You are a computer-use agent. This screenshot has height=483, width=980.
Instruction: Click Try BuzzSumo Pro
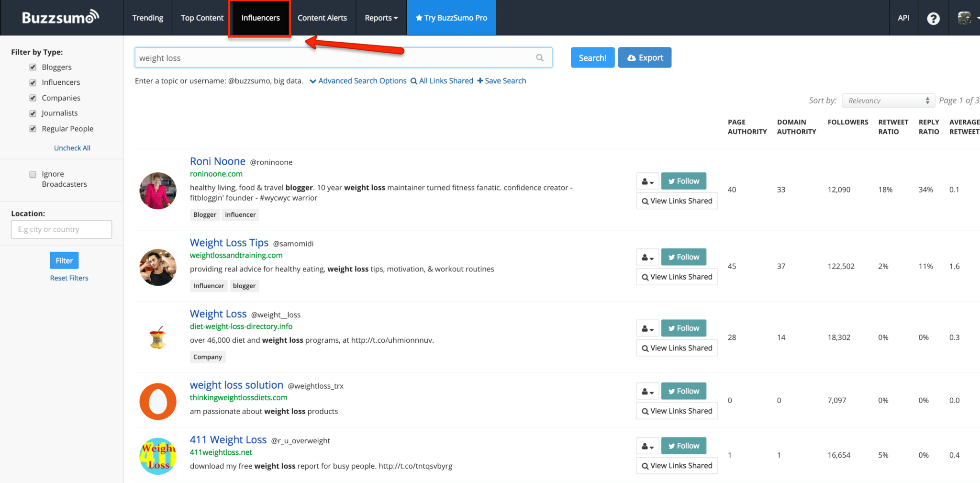[x=451, y=18]
